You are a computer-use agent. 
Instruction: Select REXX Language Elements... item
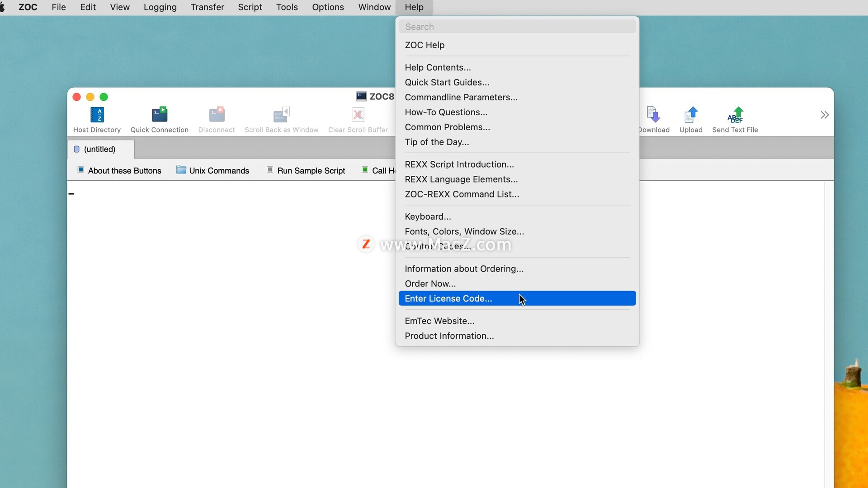(517, 179)
